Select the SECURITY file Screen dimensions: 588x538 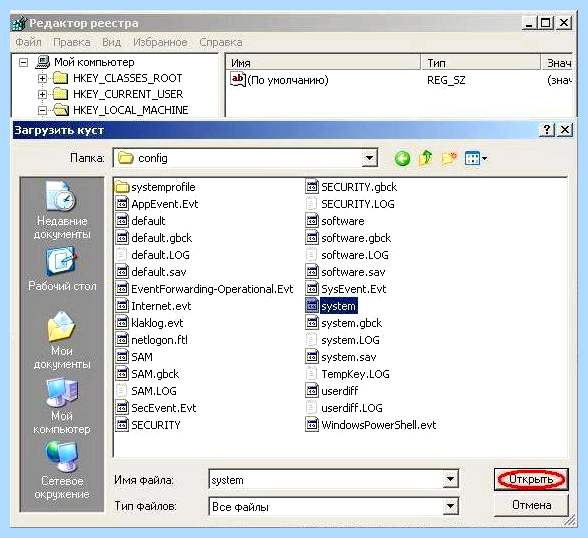point(148,425)
